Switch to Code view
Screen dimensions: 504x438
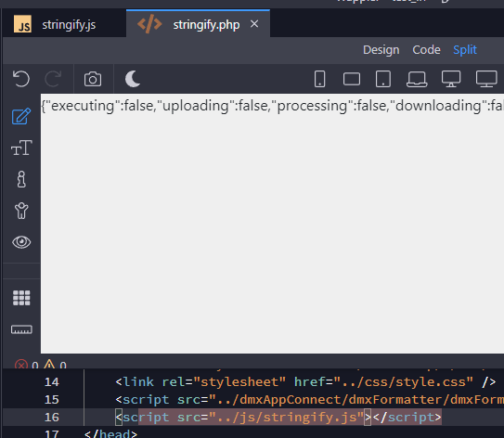[427, 50]
